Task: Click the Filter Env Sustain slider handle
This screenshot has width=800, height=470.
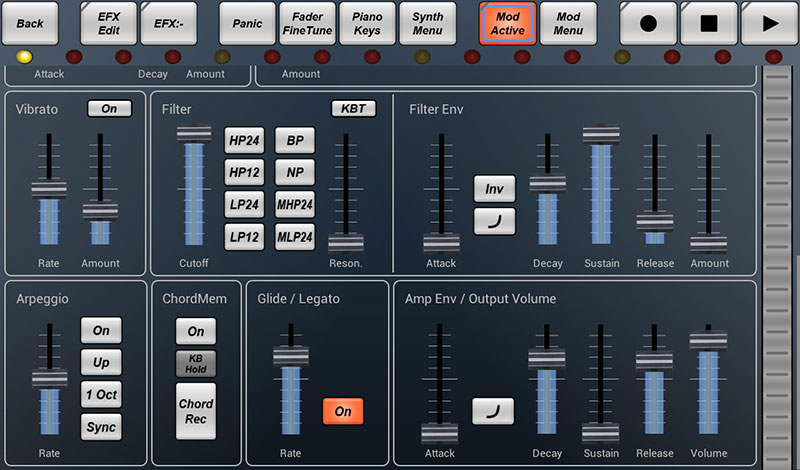Action: [x=601, y=135]
